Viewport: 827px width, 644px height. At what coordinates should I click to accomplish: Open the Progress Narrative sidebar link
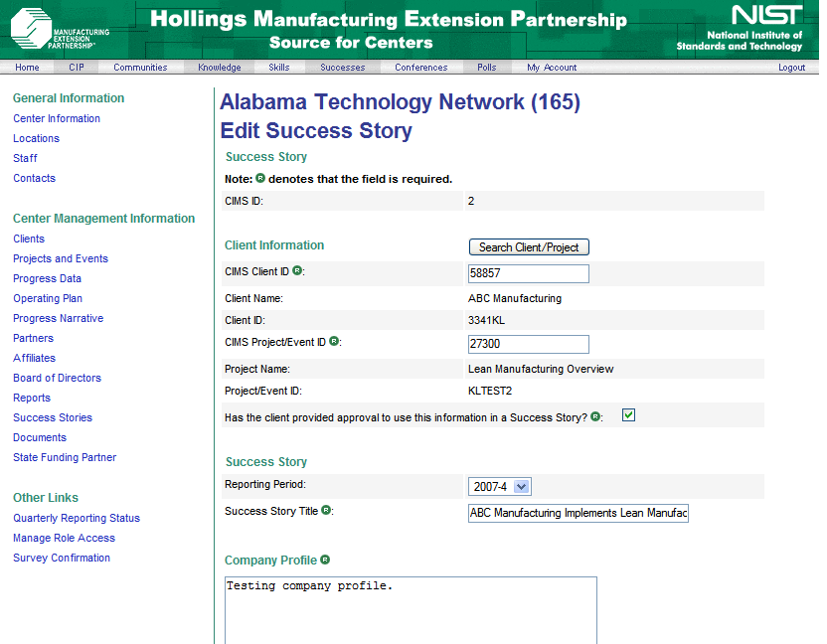58,318
